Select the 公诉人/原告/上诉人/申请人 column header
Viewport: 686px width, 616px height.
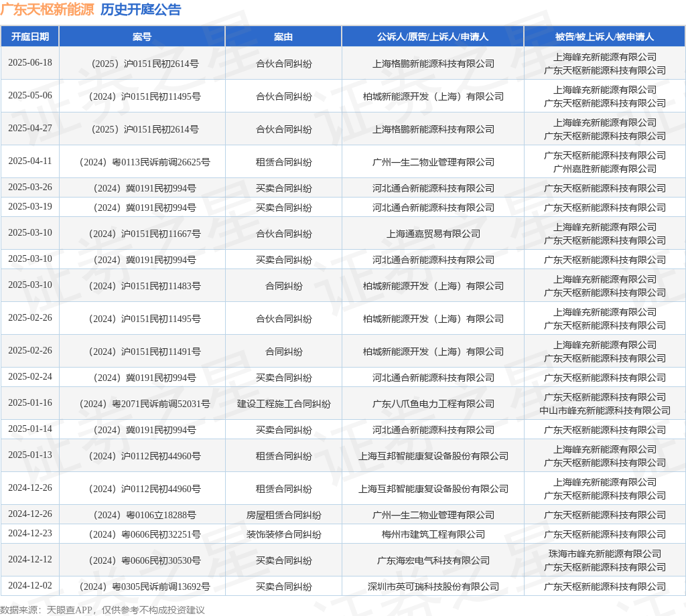click(433, 37)
